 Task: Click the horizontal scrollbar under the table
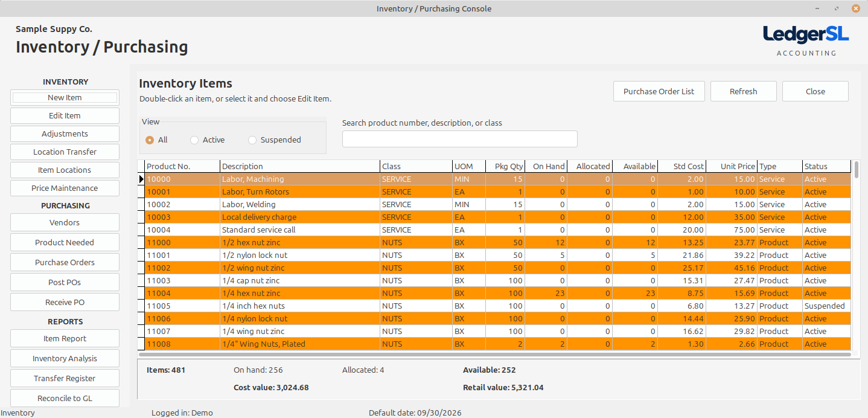tap(495, 355)
